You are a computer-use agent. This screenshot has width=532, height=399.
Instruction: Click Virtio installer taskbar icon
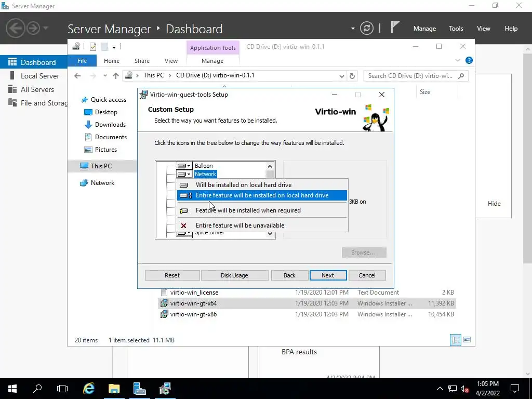tap(165, 389)
